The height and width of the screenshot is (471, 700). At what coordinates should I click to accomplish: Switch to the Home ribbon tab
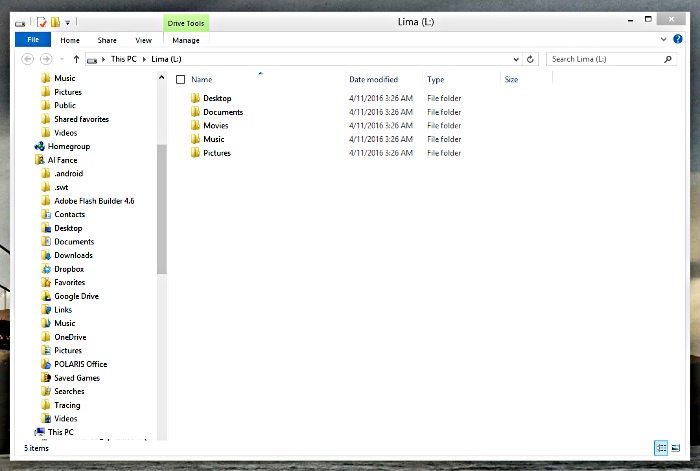70,40
